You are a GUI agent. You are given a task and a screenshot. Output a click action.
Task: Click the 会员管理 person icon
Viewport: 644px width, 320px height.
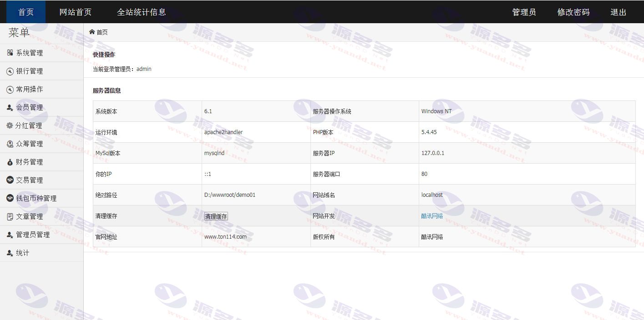pyautogui.click(x=10, y=108)
